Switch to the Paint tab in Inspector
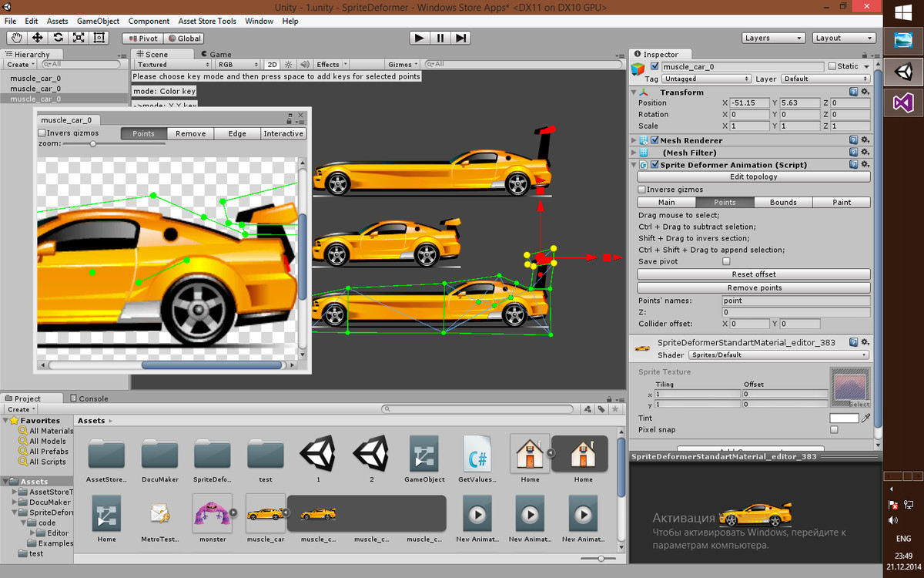This screenshot has width=924, height=578. click(842, 202)
